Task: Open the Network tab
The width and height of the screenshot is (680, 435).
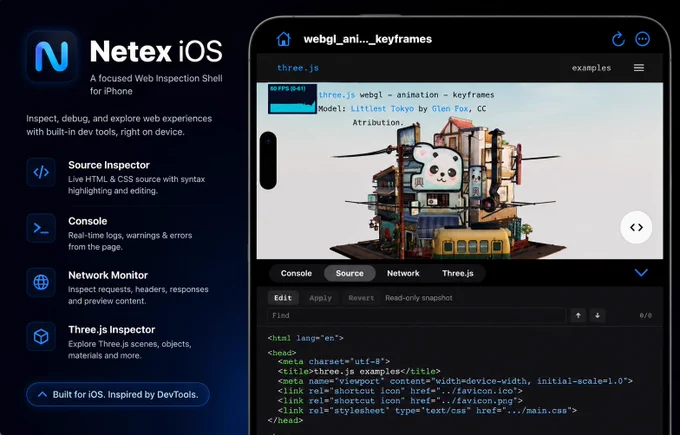Action: coord(403,273)
